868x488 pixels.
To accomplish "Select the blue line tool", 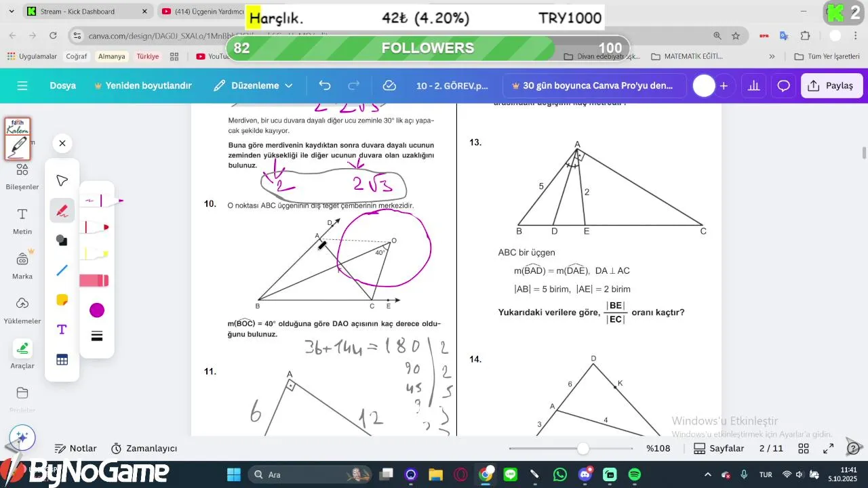I will click(x=62, y=270).
